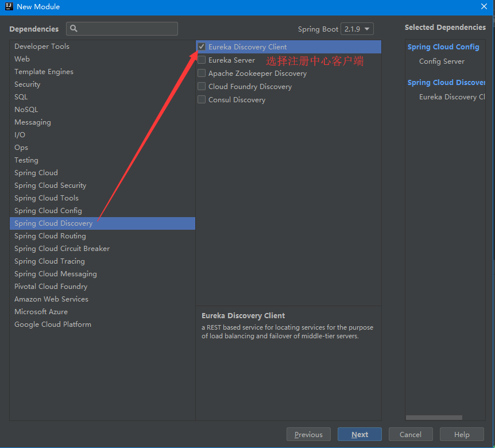
Task: Check the Eureka Server checkbox
Action: click(x=202, y=60)
